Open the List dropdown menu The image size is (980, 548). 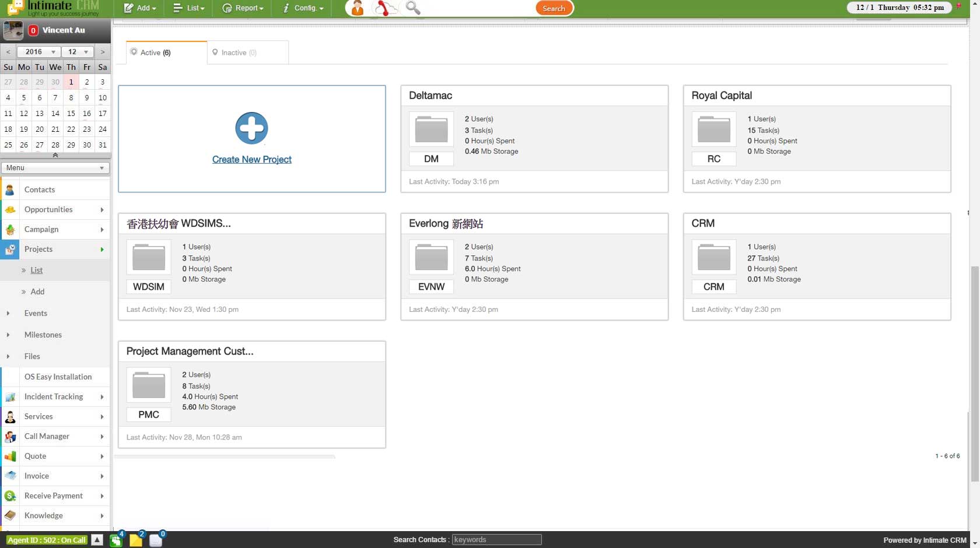point(189,8)
